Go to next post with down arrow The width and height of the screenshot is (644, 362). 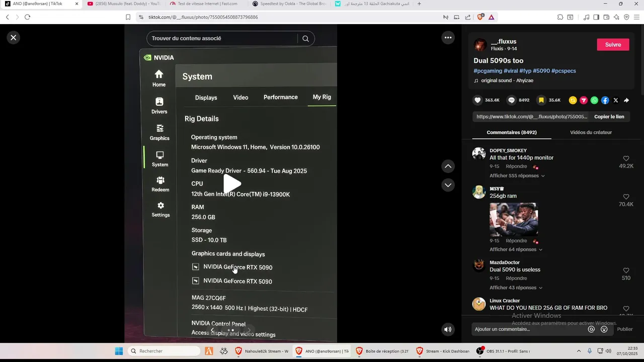pyautogui.click(x=448, y=185)
